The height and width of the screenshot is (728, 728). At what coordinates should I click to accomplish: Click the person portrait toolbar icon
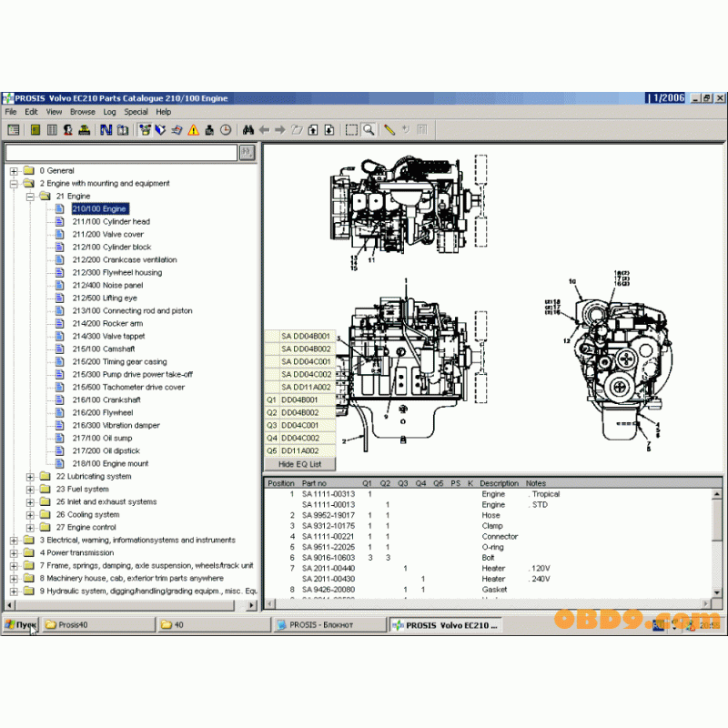click(x=68, y=130)
